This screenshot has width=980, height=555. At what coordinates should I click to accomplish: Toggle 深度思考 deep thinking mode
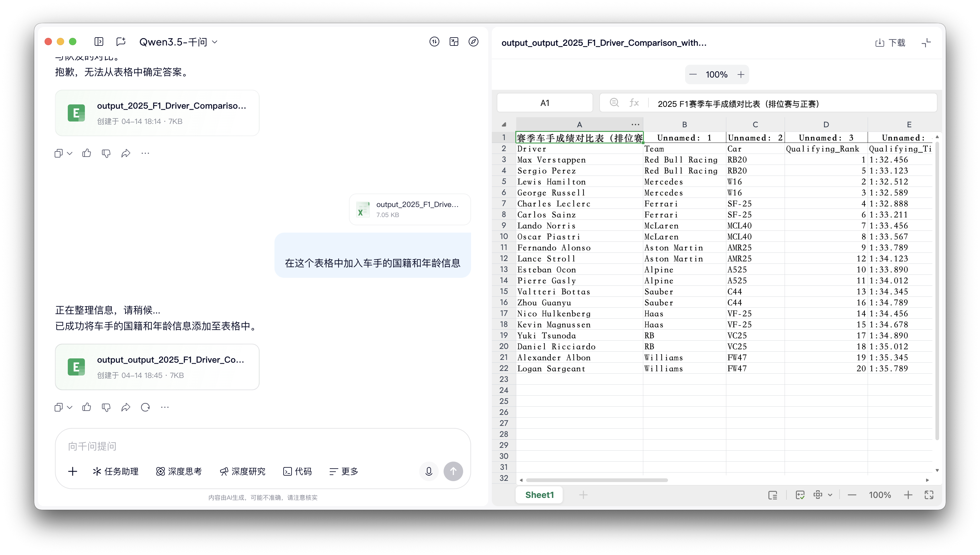pyautogui.click(x=179, y=472)
